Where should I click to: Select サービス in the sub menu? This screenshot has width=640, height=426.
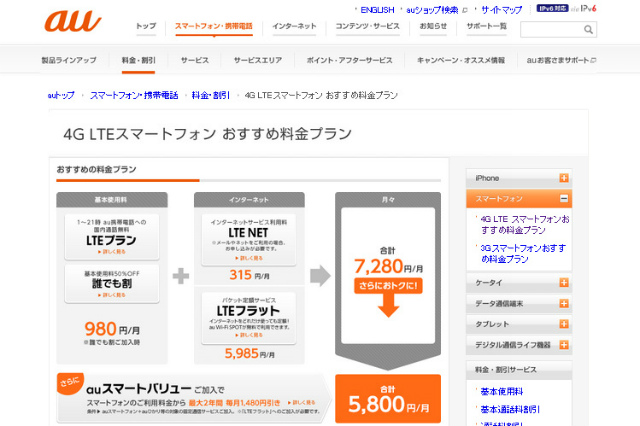click(195, 60)
